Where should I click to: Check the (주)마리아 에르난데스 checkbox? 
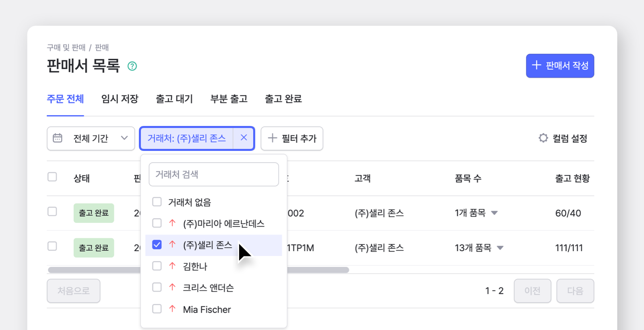157,223
